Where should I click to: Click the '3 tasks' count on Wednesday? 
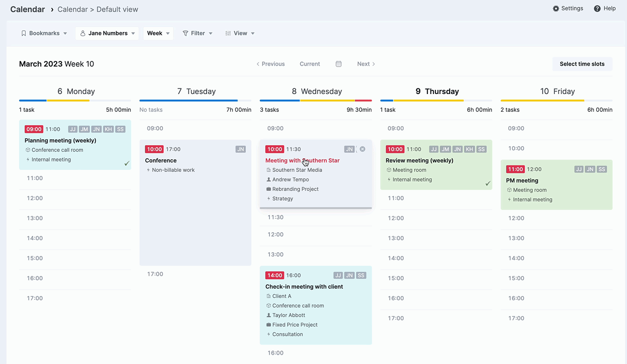[269, 110]
